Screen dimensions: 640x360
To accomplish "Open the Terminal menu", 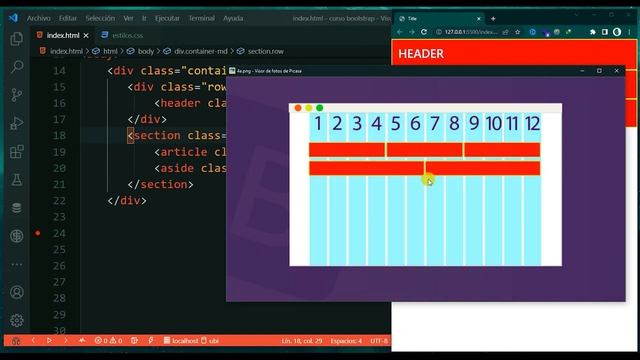I will [201, 18].
